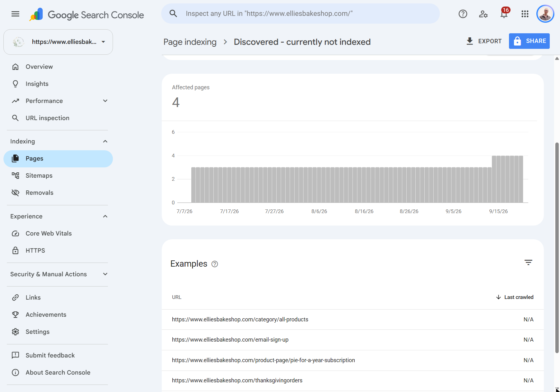Viewport: 560px width, 392px height.
Task: Open Links report
Action: point(58,297)
